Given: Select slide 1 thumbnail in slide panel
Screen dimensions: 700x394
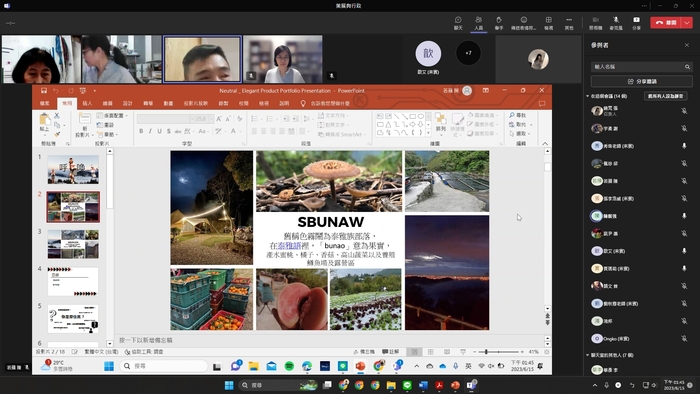Looking at the screenshot, I should (73, 170).
